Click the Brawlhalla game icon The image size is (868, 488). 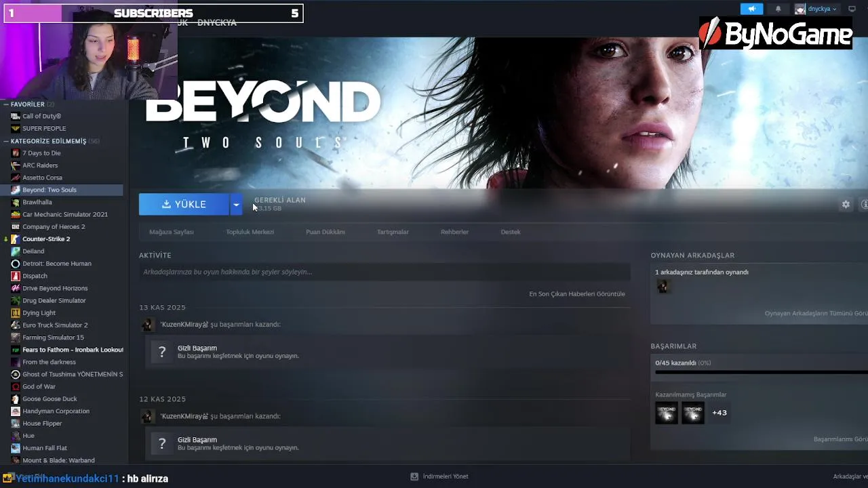click(16, 202)
